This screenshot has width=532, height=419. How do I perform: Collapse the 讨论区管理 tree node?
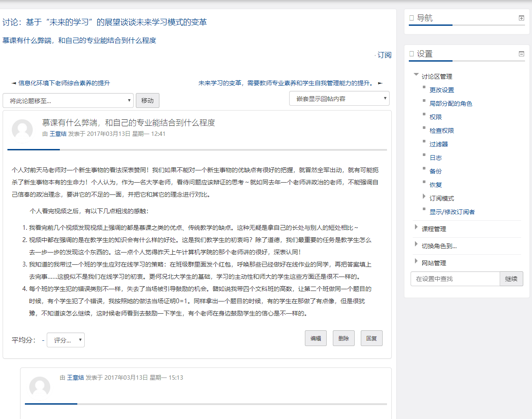(x=416, y=75)
